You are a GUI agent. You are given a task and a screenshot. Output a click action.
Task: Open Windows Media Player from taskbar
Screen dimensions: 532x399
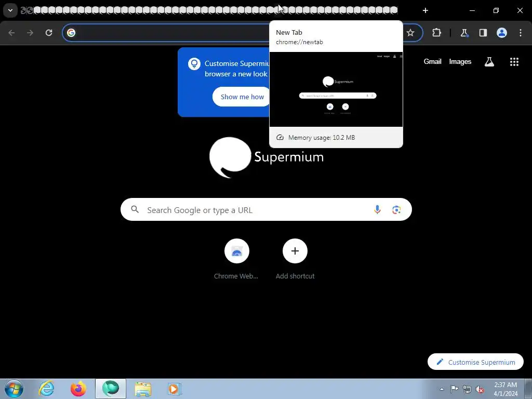(x=175, y=389)
